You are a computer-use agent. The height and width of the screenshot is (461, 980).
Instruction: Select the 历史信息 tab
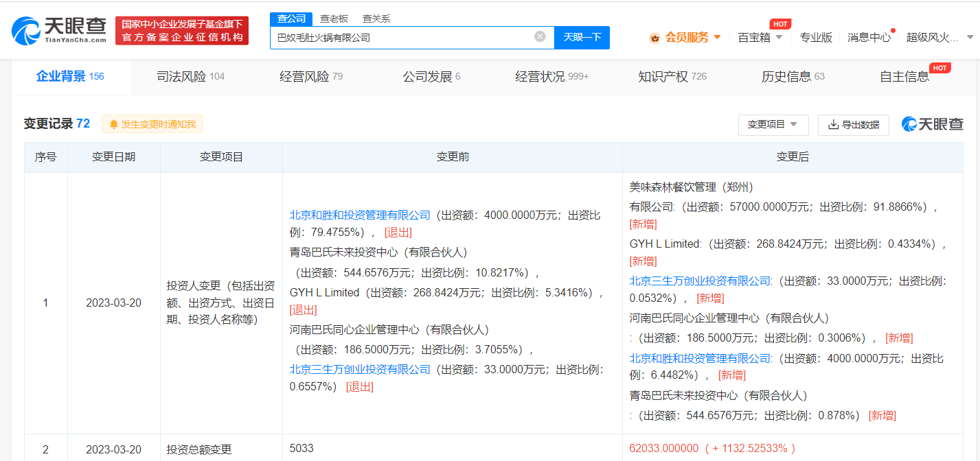793,77
